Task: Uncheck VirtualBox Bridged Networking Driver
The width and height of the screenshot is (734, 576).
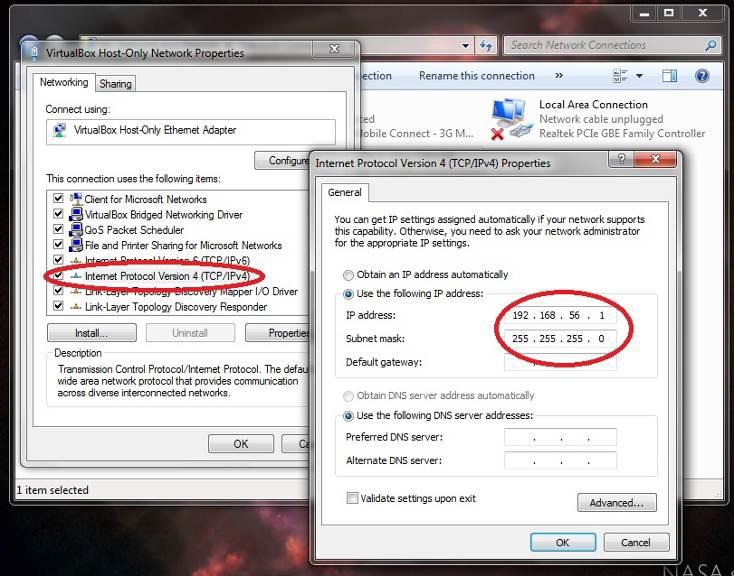Action: (58, 214)
